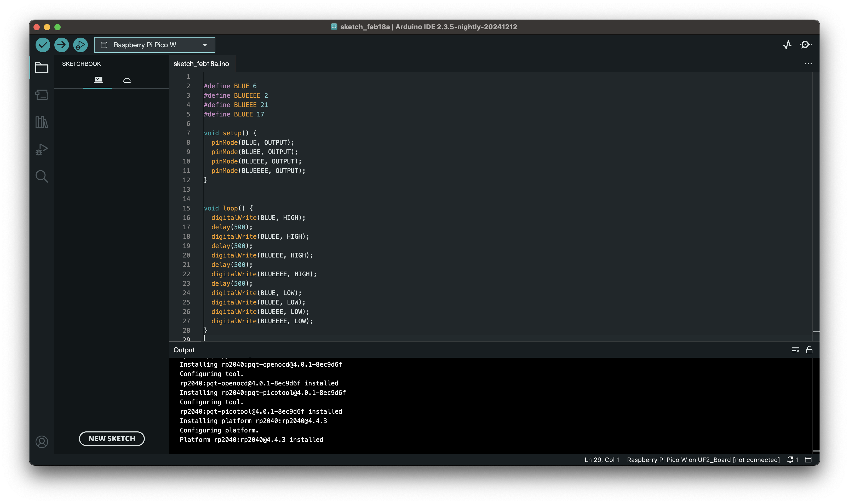Click the account profile icon
The height and width of the screenshot is (504, 849).
[42, 442]
